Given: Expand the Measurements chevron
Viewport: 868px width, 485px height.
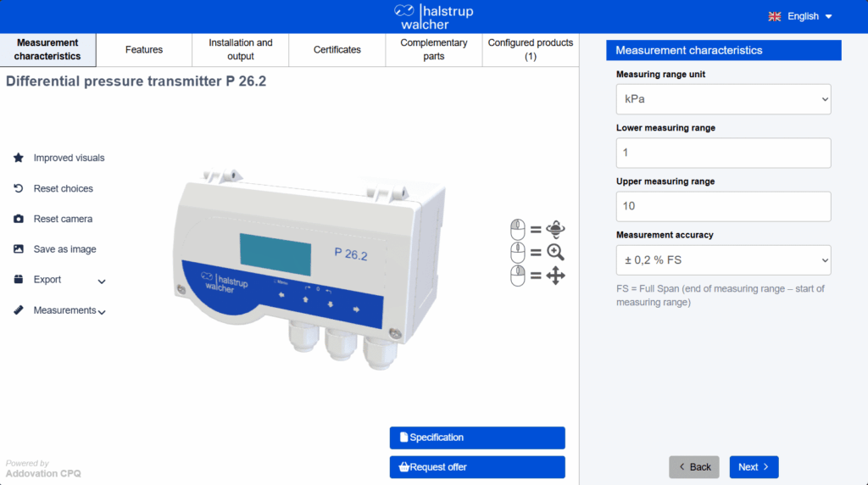Looking at the screenshot, I should tap(102, 312).
